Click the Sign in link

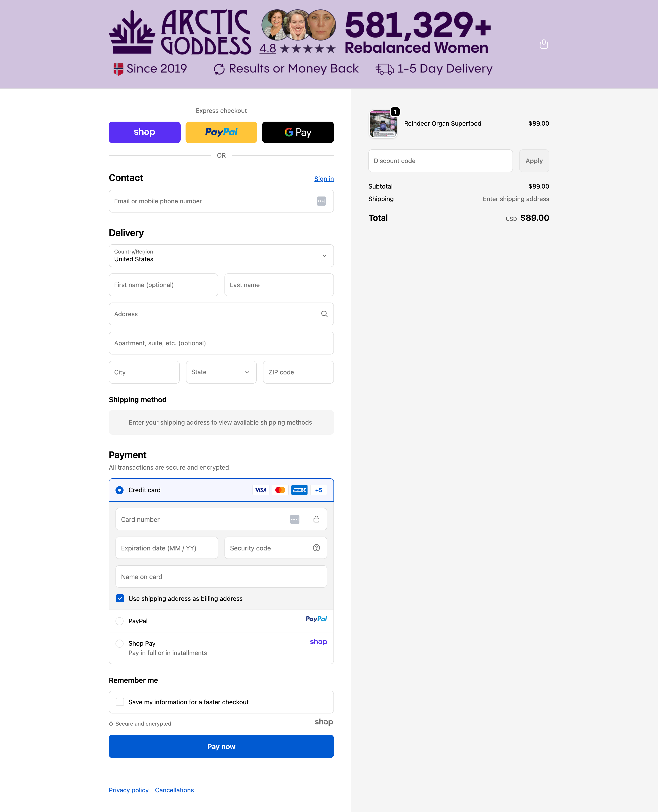(324, 179)
